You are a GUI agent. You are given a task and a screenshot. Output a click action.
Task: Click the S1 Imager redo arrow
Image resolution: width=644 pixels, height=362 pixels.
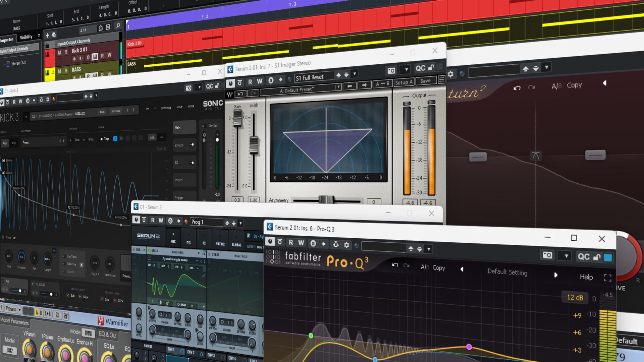(x=253, y=93)
